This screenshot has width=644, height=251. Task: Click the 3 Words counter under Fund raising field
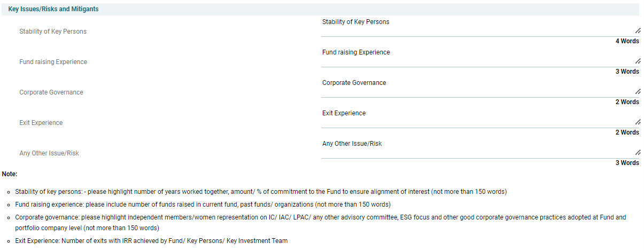(627, 72)
